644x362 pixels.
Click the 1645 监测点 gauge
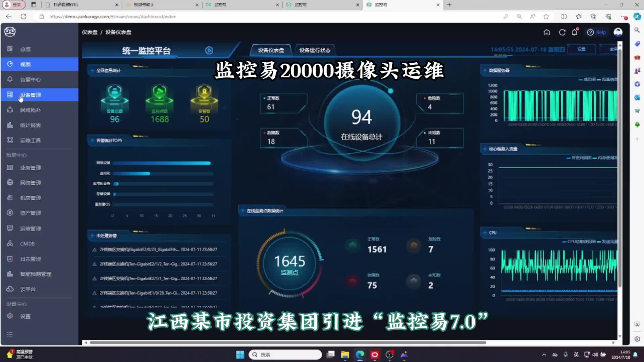(289, 263)
